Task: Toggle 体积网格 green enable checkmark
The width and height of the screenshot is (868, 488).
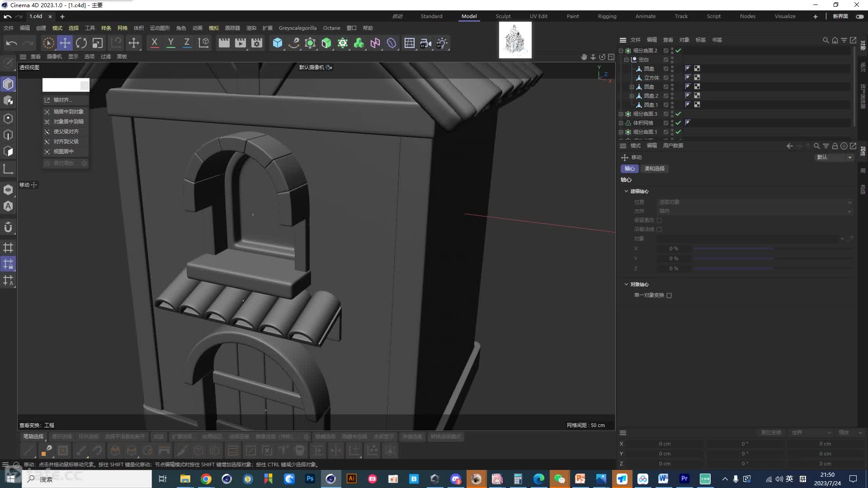Action: [678, 123]
